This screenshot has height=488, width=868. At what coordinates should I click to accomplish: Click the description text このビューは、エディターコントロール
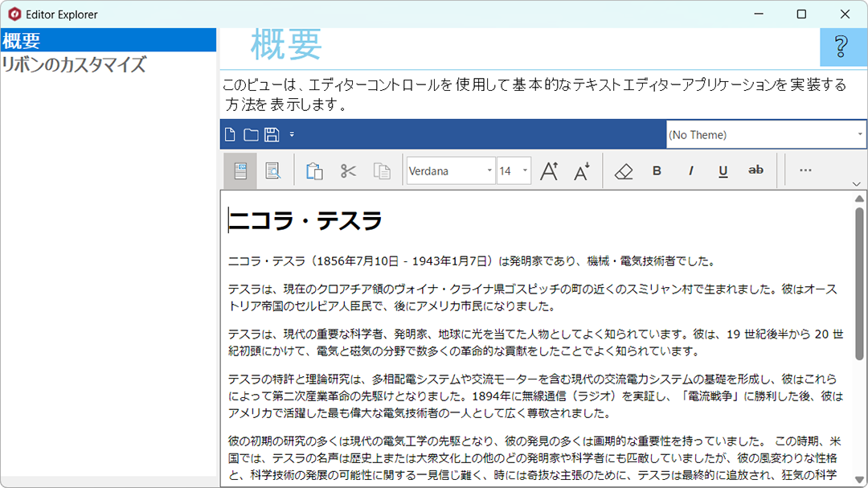534,94
